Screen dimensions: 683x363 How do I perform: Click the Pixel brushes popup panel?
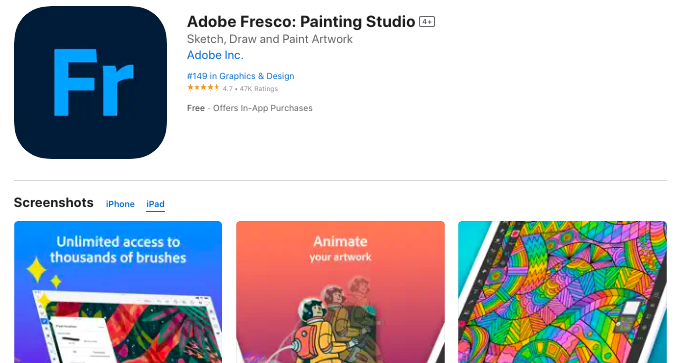(x=81, y=341)
